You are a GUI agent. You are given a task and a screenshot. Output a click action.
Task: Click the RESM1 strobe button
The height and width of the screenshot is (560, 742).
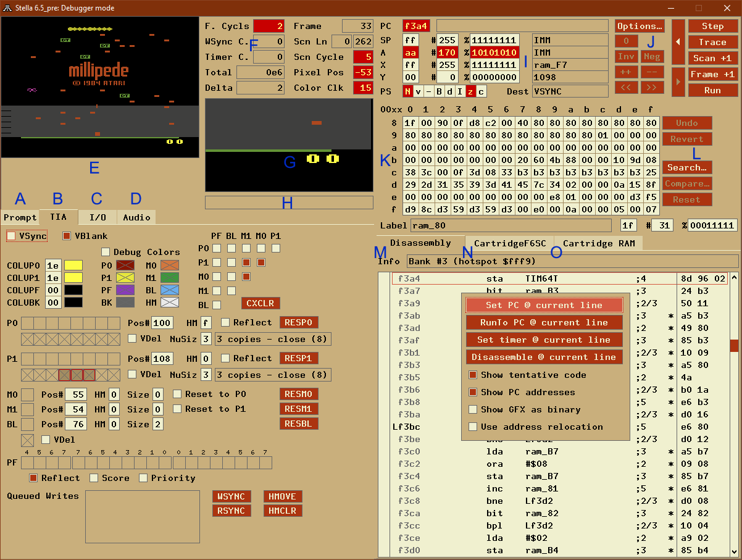[299, 409]
